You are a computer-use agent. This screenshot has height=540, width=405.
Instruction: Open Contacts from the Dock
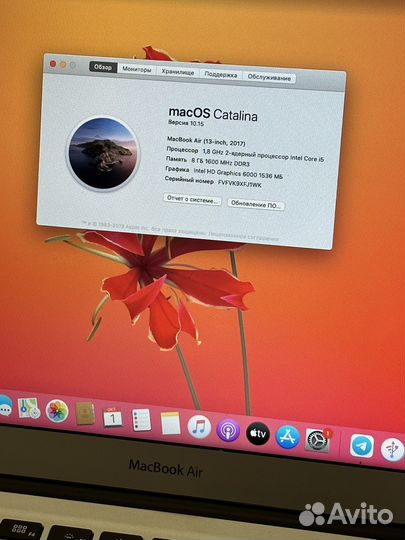click(x=85, y=413)
